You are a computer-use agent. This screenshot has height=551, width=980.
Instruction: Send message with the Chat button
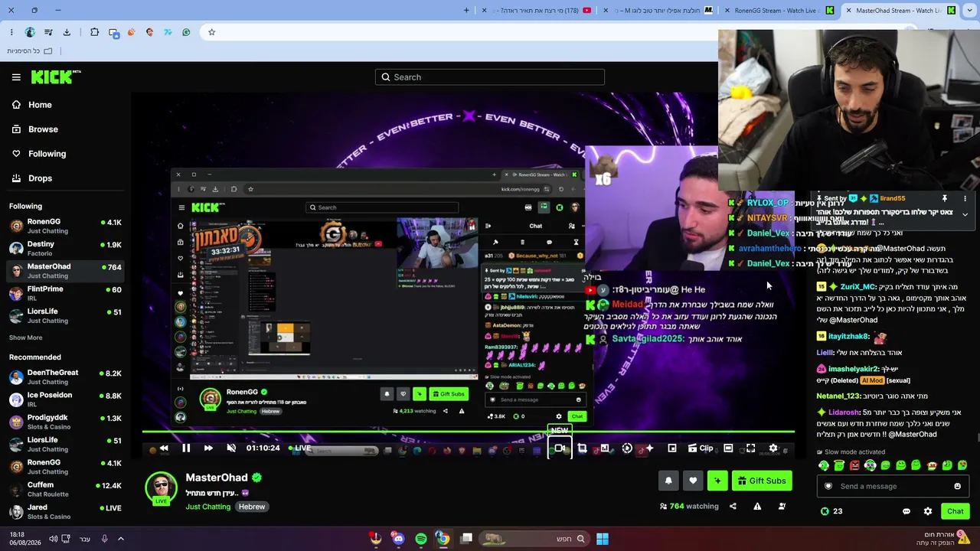(955, 511)
